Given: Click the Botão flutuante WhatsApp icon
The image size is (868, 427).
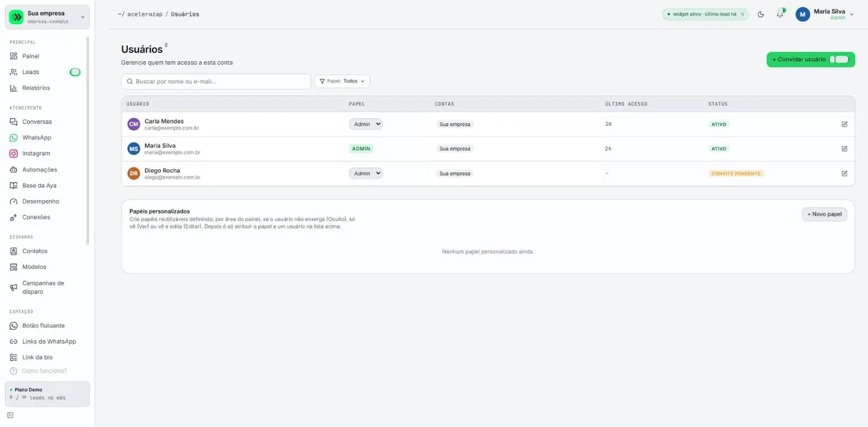Looking at the screenshot, I should (14, 325).
